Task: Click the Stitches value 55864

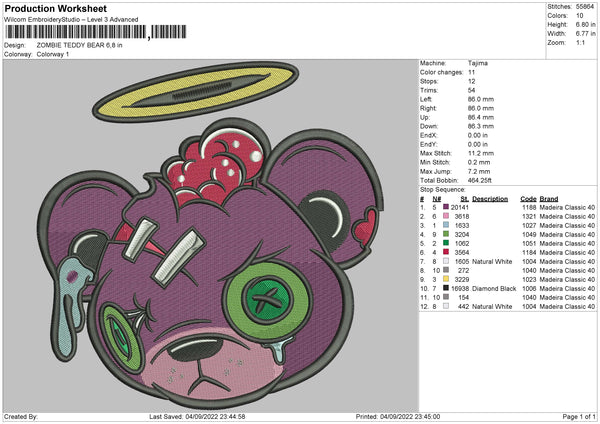Action: tap(585, 7)
